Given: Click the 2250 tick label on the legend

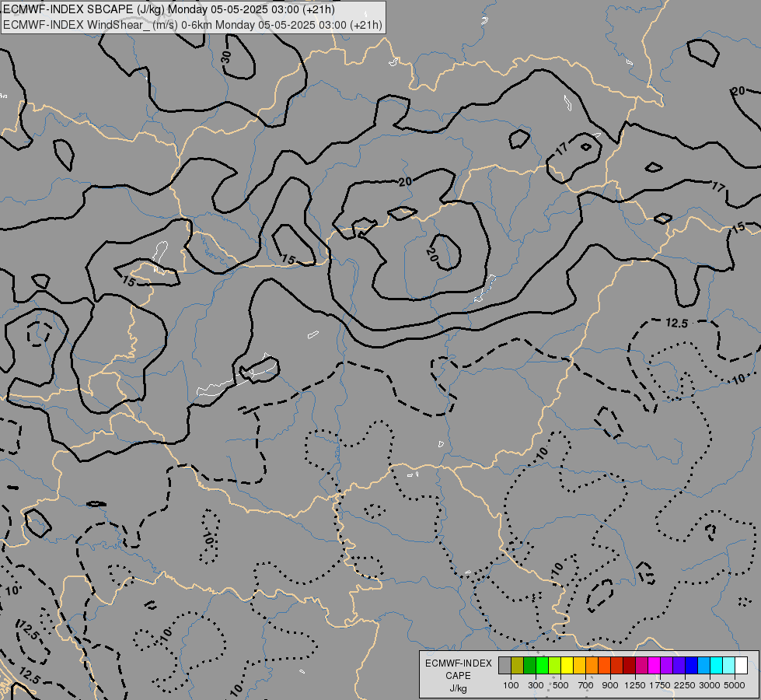Looking at the screenshot, I should (685, 685).
